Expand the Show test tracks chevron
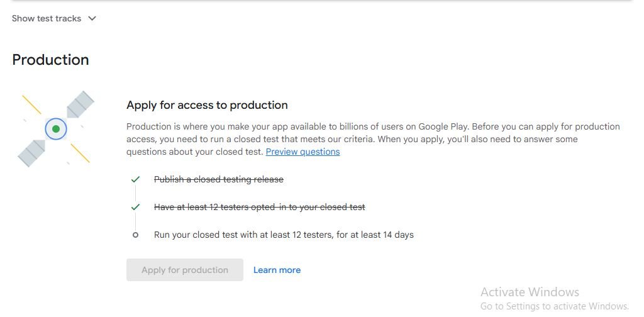The height and width of the screenshot is (317, 644). click(92, 18)
